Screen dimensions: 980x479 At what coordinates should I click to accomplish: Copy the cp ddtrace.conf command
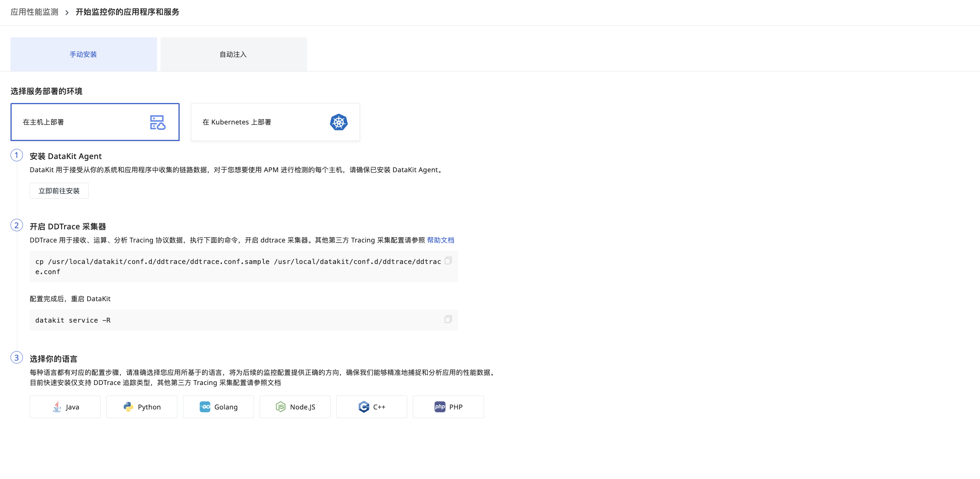click(448, 261)
